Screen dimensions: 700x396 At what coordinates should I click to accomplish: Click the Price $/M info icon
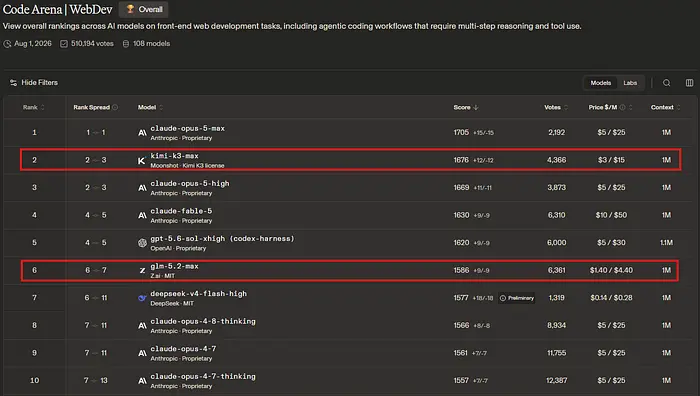[622, 107]
